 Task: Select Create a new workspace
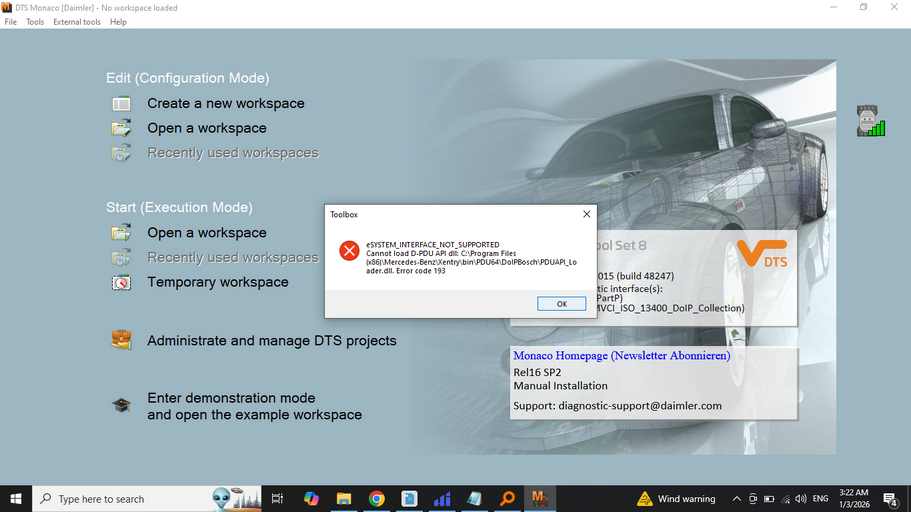tap(225, 103)
